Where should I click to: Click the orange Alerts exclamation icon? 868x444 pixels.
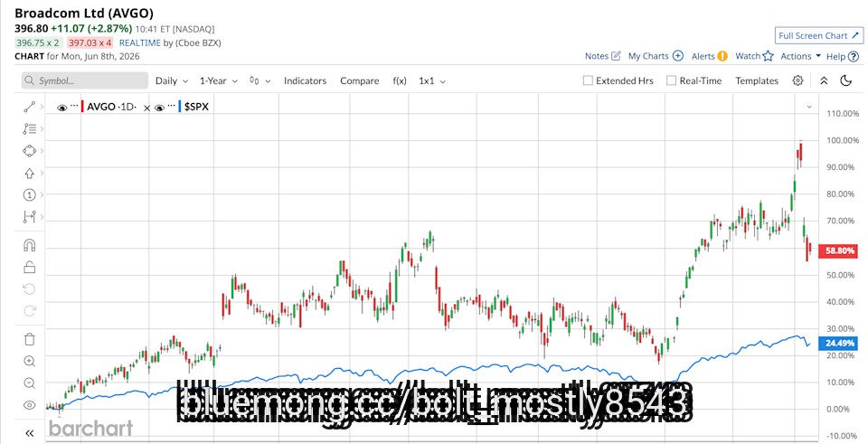722,56
